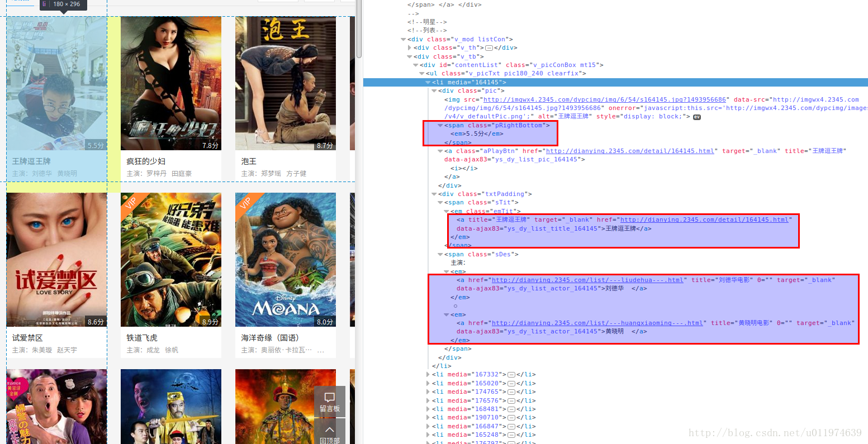Open the huangxiaoming list URL in DevTools
868x444 pixels.
597,323
